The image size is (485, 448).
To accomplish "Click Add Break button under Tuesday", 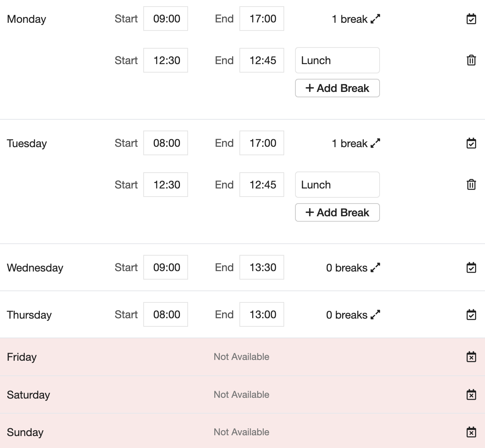I will [x=337, y=212].
